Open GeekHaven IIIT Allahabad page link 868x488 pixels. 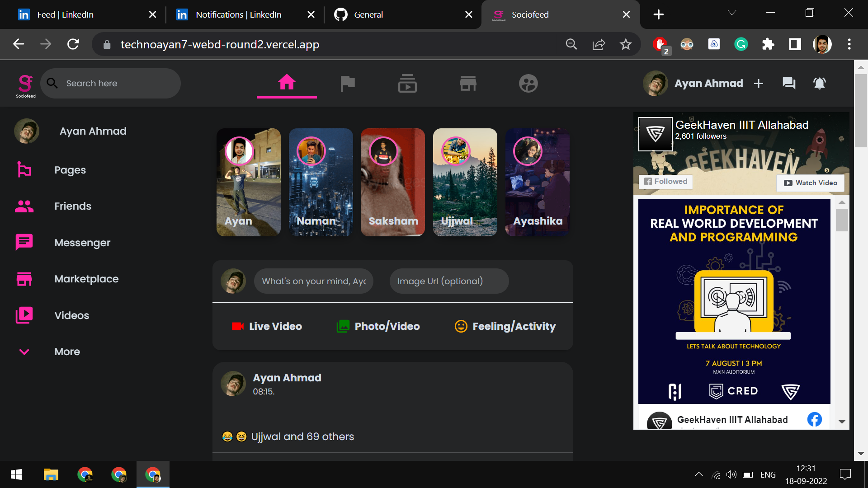pyautogui.click(x=741, y=125)
